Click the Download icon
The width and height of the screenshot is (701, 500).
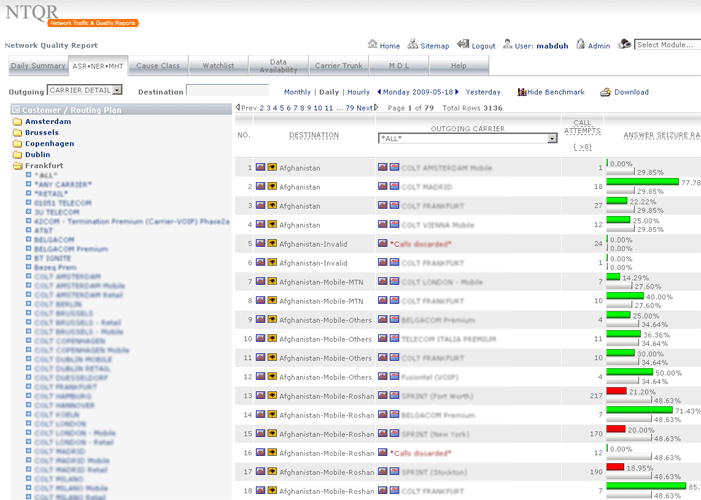604,92
